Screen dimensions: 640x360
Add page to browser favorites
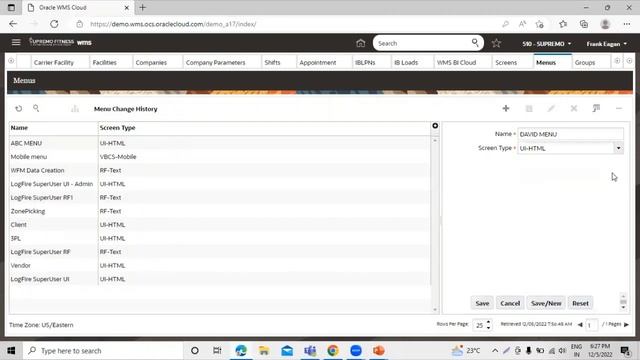pos(540,24)
